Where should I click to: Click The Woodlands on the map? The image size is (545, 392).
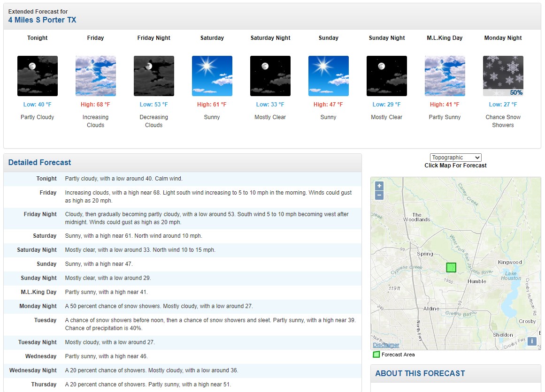point(417,217)
